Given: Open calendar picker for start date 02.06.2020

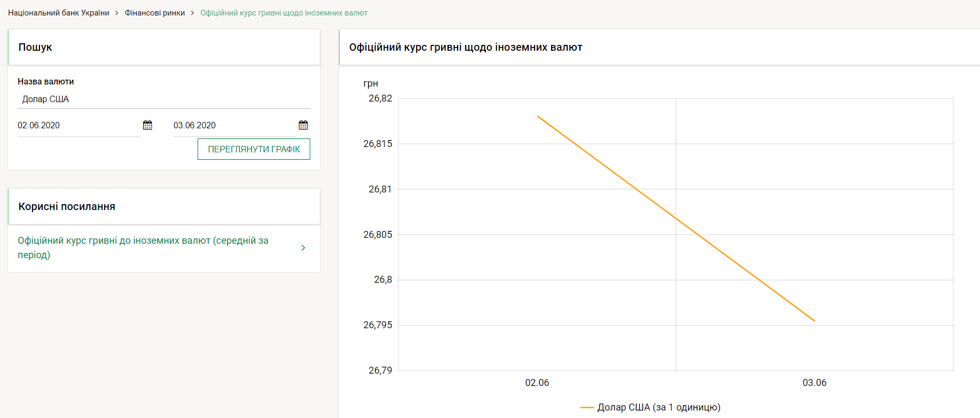Looking at the screenshot, I should pyautogui.click(x=147, y=125).
